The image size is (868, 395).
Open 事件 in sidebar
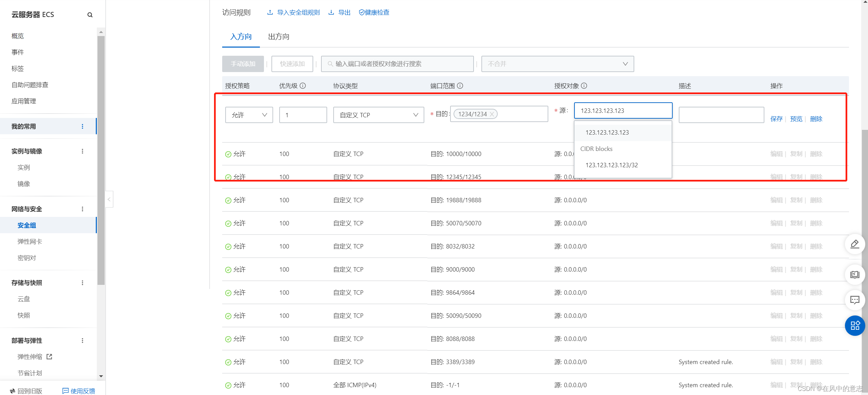pyautogui.click(x=18, y=52)
